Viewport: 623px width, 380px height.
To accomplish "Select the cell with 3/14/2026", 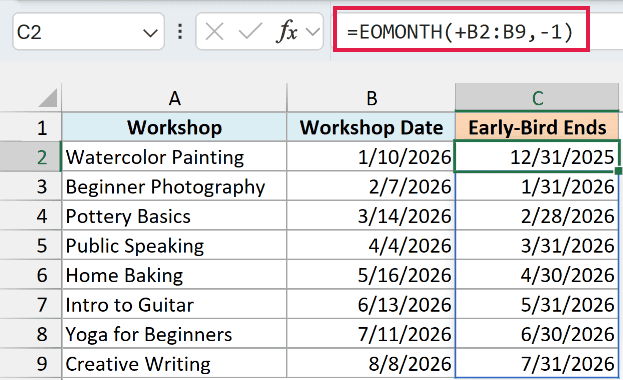I will pos(371,216).
